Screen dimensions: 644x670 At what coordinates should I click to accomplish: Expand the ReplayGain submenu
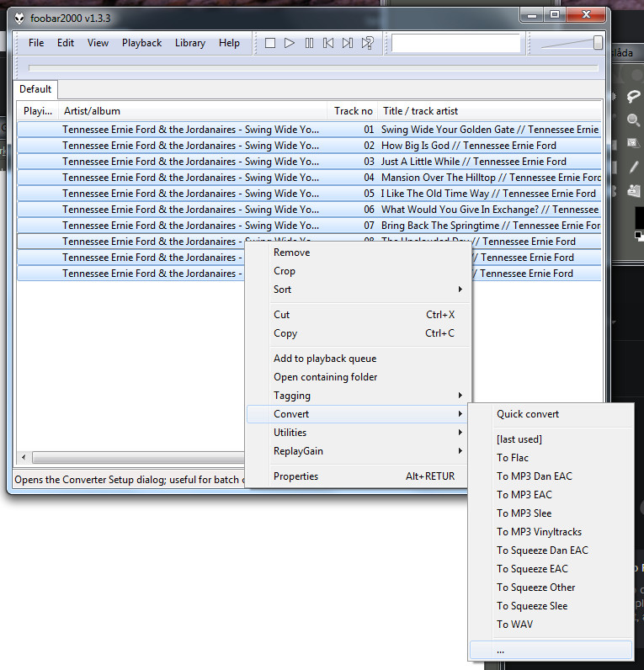click(x=359, y=451)
